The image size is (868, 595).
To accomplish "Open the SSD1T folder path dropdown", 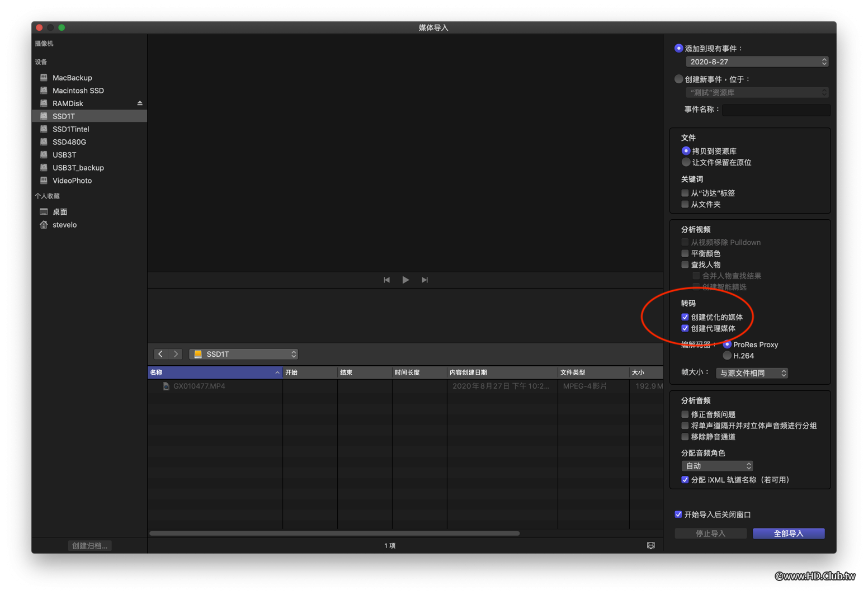I will tap(244, 354).
